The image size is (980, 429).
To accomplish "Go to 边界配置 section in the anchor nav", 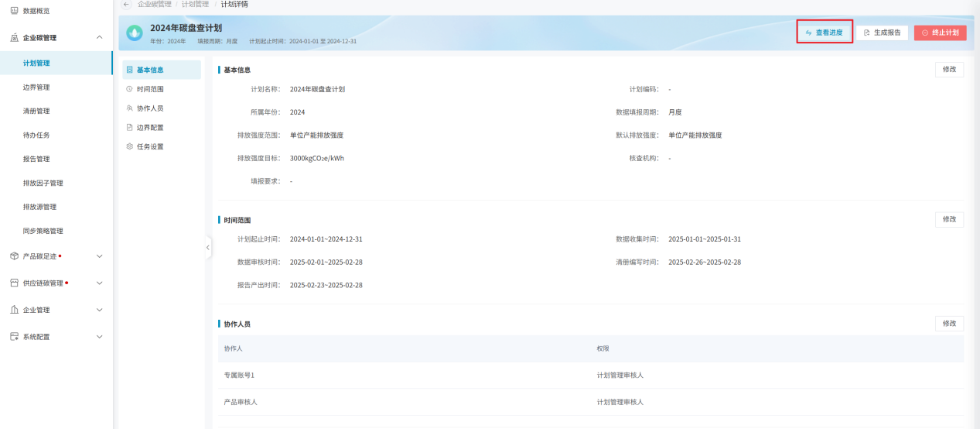I will pyautogui.click(x=149, y=128).
